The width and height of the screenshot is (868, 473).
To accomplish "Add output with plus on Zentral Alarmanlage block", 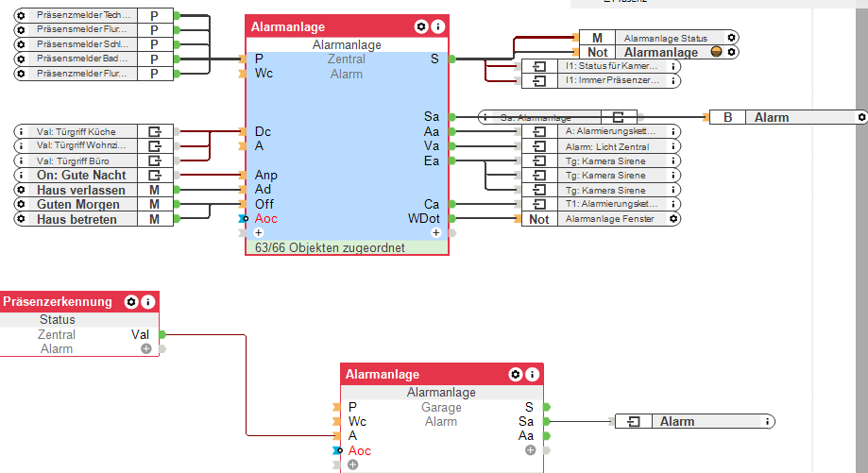I will pyautogui.click(x=435, y=233).
